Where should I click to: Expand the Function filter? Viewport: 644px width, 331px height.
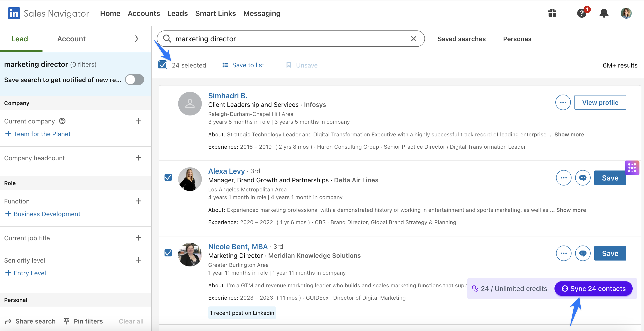(138, 201)
